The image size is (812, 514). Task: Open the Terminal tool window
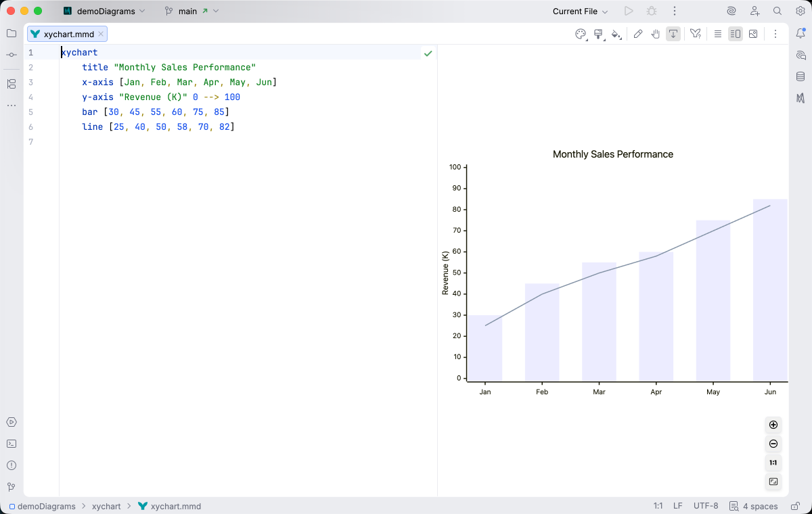pyautogui.click(x=12, y=444)
